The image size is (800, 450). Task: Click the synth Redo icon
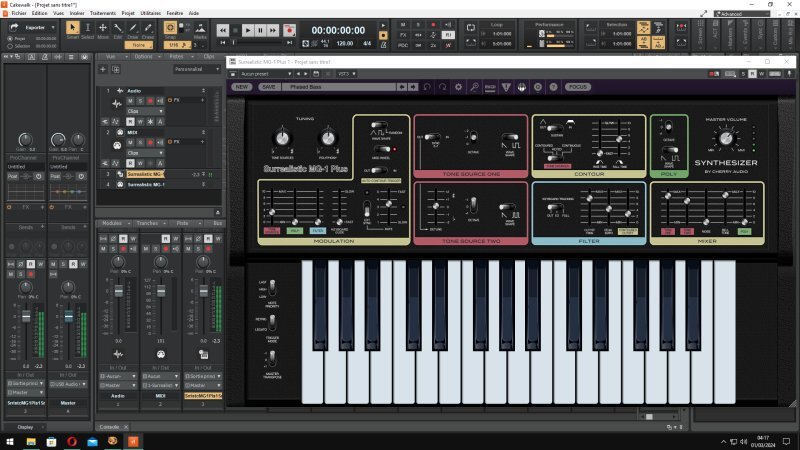point(443,87)
